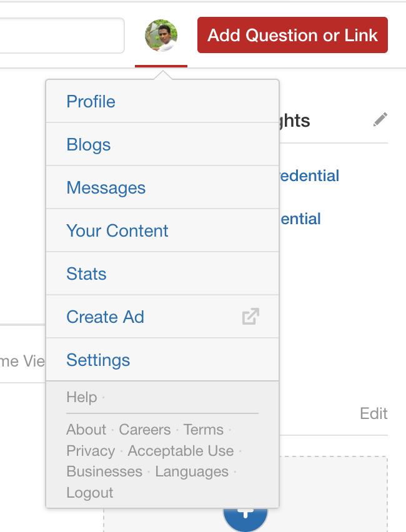Open the Privacy link
This screenshot has height=532, width=406.
(x=91, y=451)
